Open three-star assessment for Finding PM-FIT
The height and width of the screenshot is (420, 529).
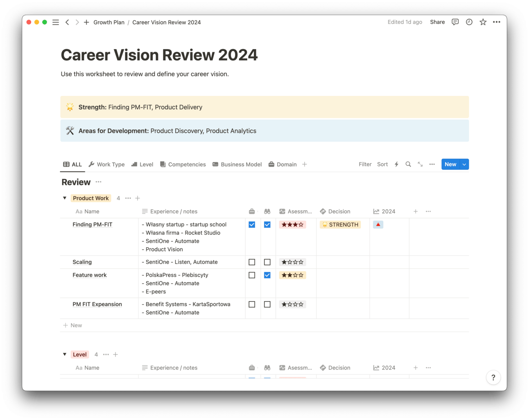coord(292,224)
